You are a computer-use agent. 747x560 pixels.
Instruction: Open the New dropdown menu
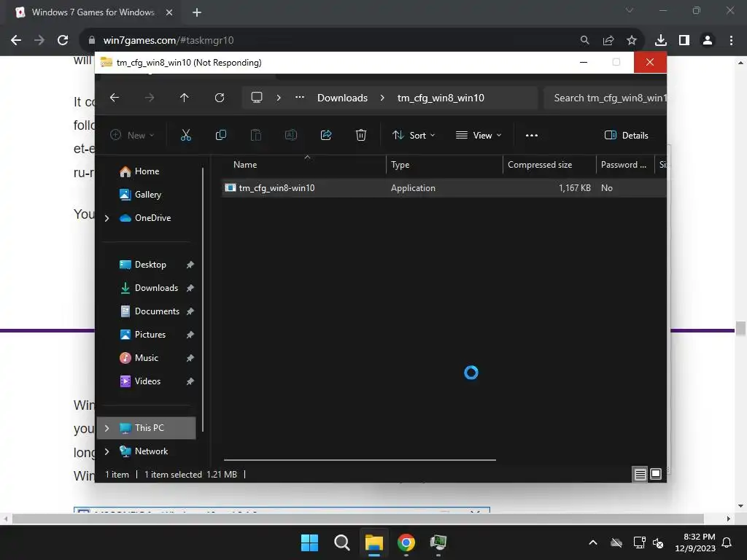point(132,135)
